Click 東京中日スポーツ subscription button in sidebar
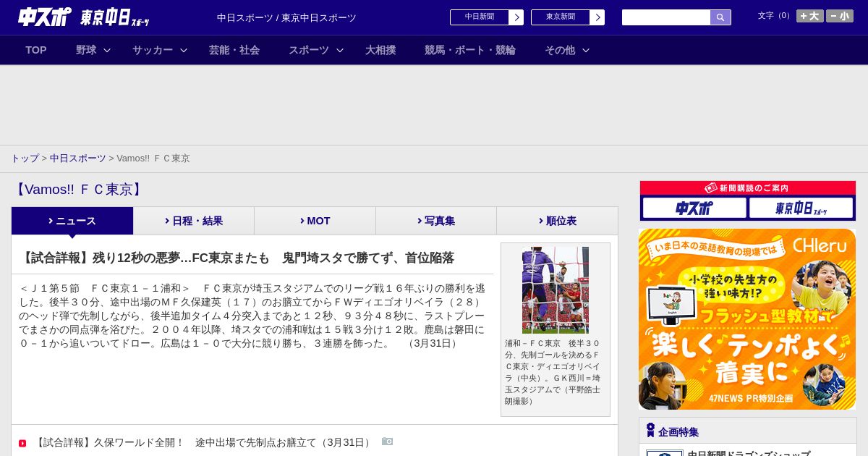 (x=801, y=208)
